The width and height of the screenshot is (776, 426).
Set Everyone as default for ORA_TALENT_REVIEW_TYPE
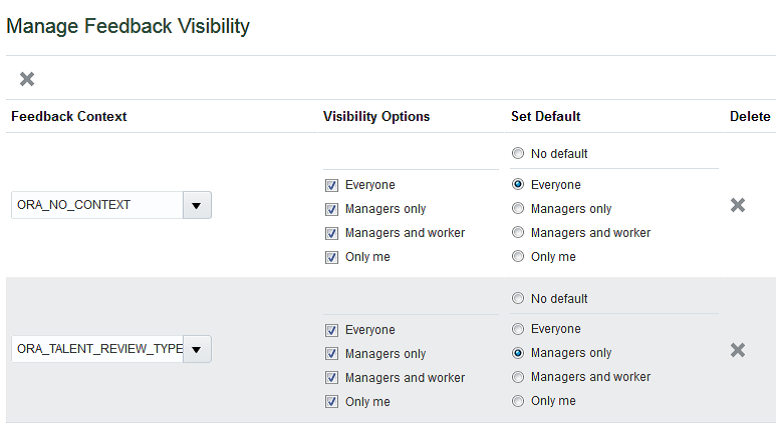click(517, 329)
